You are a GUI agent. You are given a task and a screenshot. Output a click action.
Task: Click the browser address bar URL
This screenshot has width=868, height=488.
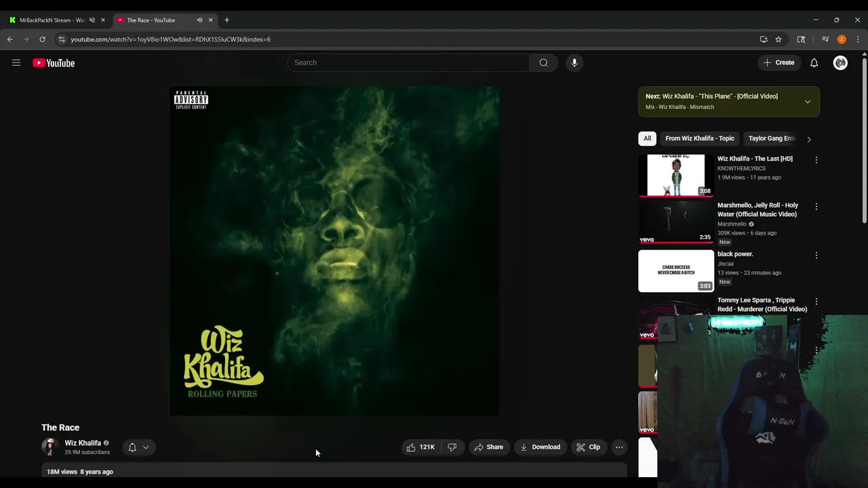click(171, 39)
